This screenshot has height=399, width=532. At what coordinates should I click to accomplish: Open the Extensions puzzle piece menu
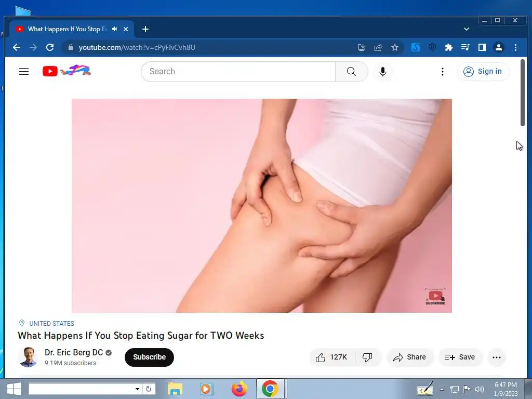[x=448, y=47]
